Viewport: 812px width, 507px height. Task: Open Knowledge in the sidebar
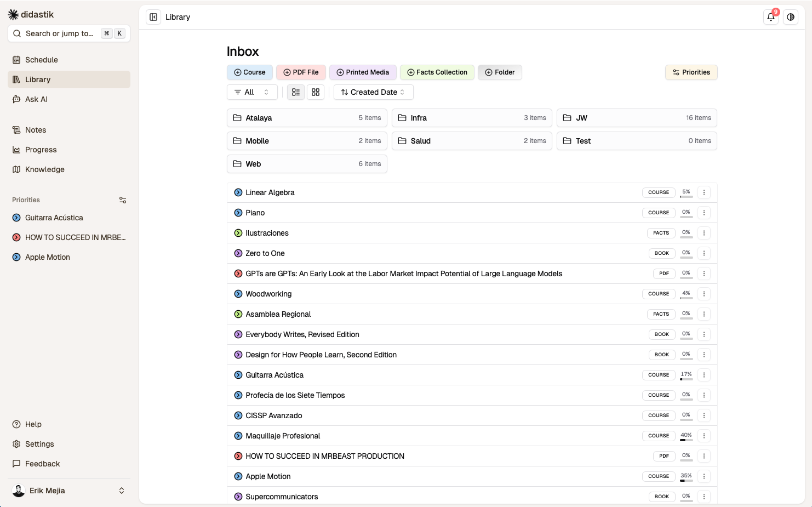pos(69,169)
